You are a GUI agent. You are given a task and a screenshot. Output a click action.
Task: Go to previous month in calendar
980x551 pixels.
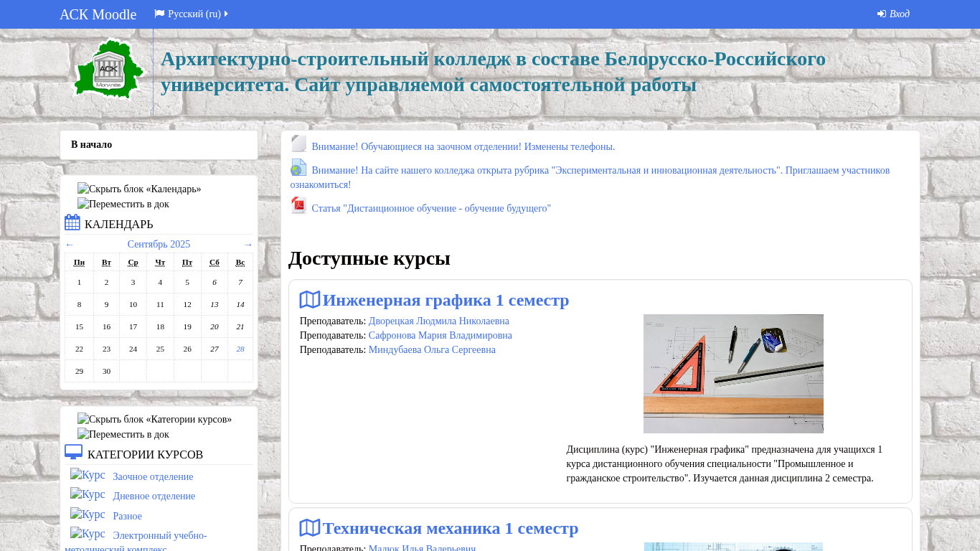[70, 245]
